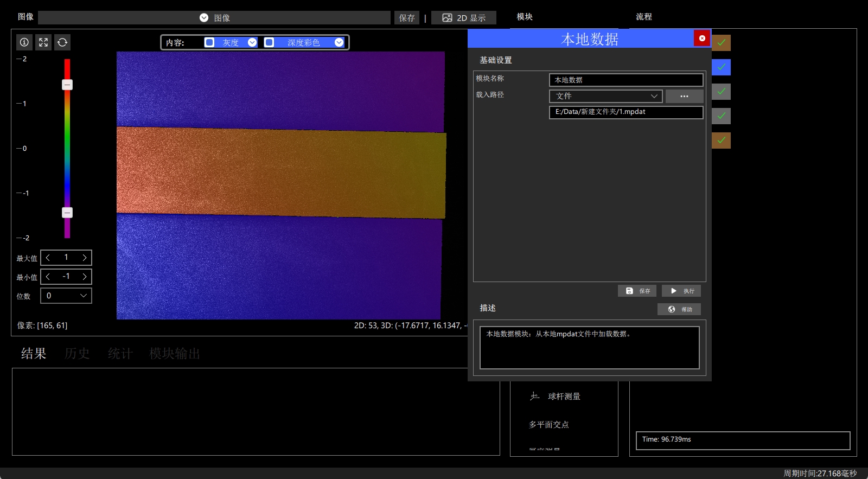The image size is (868, 479).
Task: Open the 文件 load path dropdown
Action: (x=605, y=96)
